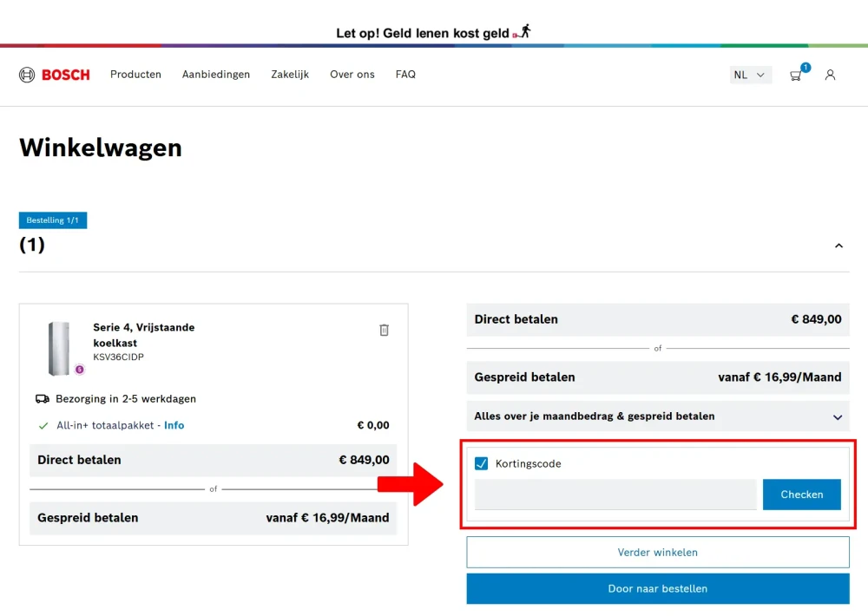
Task: Uncheck the Kortingscode checkbox
Action: (x=481, y=463)
